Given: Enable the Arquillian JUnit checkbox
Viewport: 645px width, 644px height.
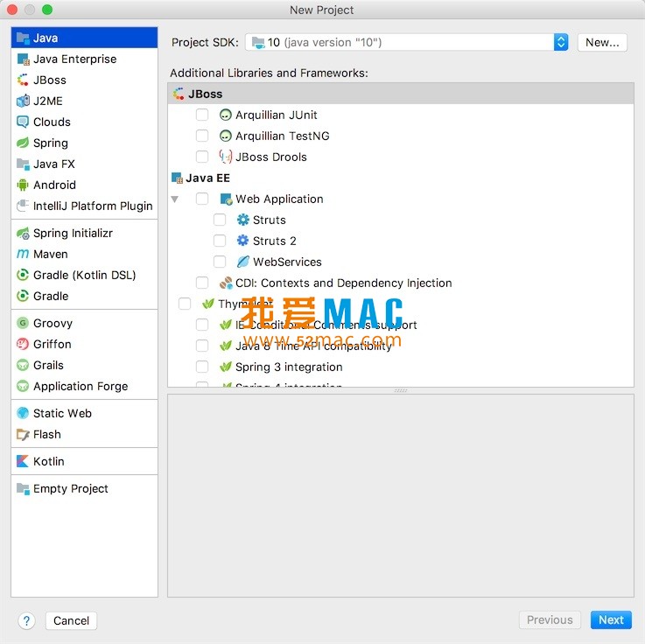Looking at the screenshot, I should click(202, 115).
